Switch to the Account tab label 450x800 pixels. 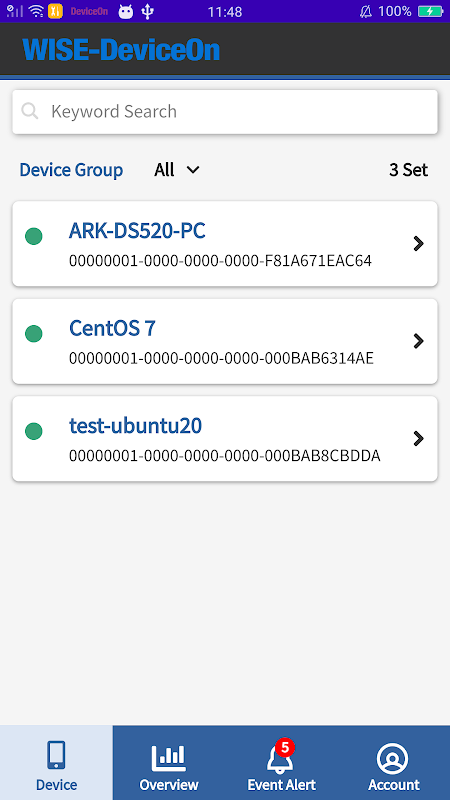click(x=393, y=785)
